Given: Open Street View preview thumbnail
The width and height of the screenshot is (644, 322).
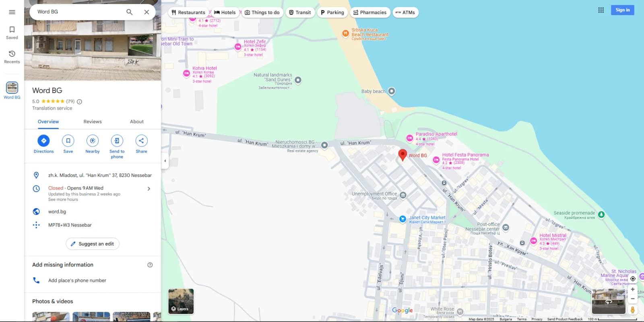Looking at the screenshot, I should pos(609,301).
